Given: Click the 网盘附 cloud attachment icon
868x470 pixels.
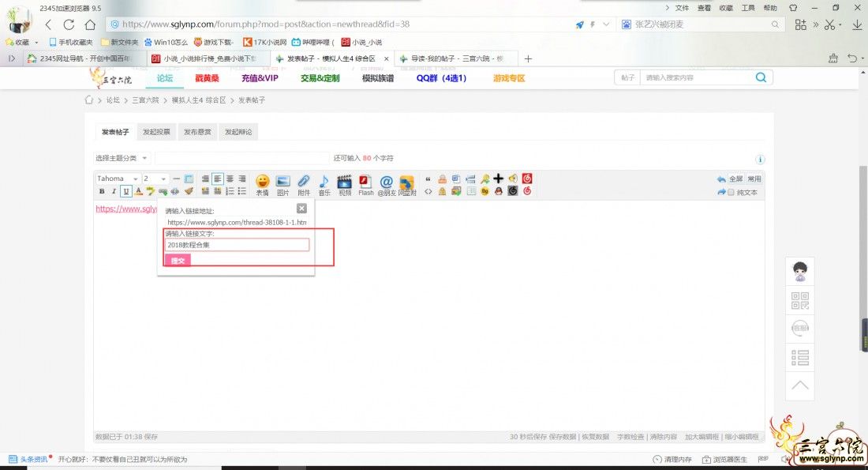Looking at the screenshot, I should (x=407, y=185).
